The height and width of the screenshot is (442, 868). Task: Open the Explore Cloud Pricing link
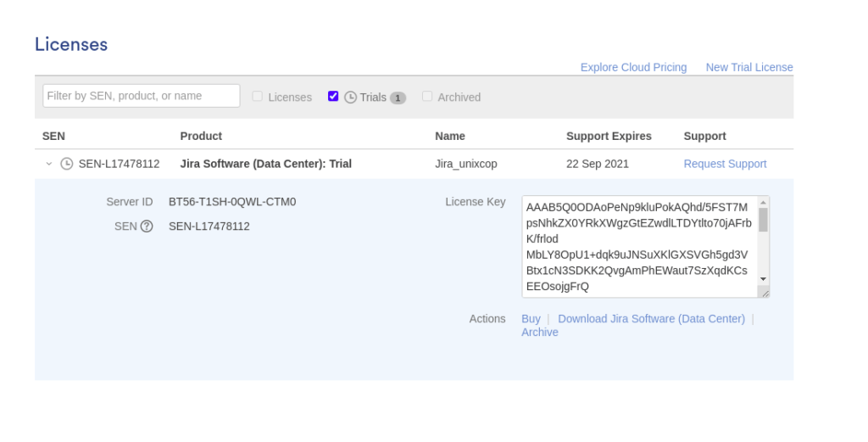pyautogui.click(x=633, y=67)
